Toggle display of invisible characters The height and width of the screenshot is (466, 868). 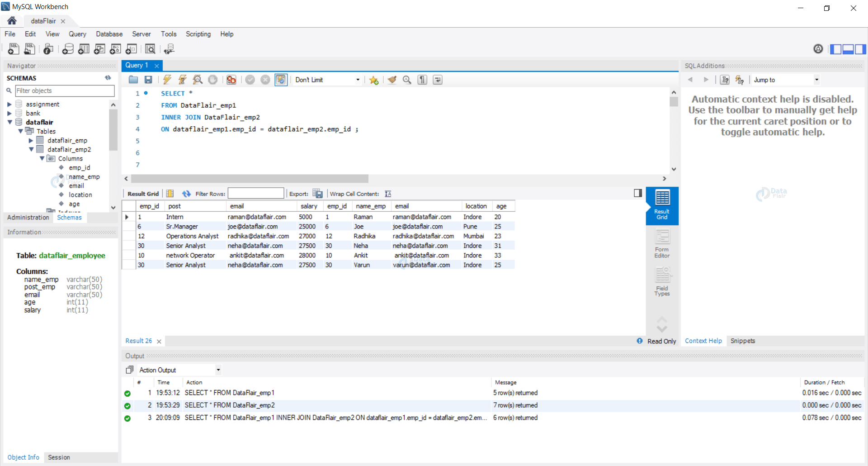pos(422,80)
